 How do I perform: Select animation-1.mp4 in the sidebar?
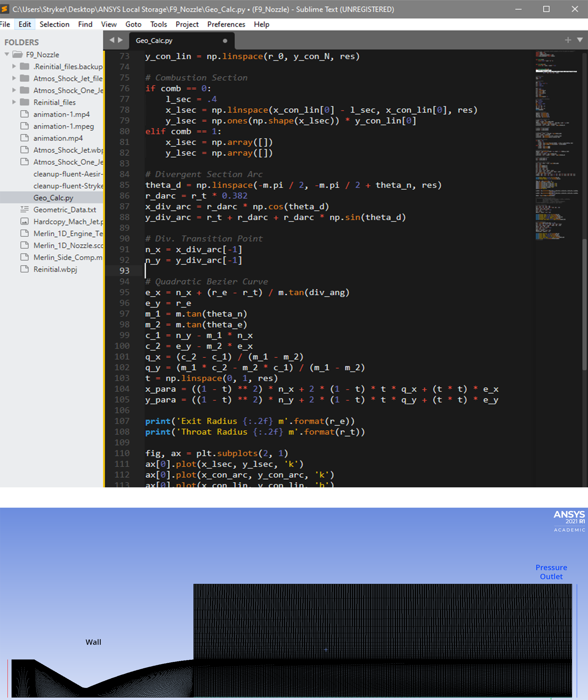tap(61, 114)
